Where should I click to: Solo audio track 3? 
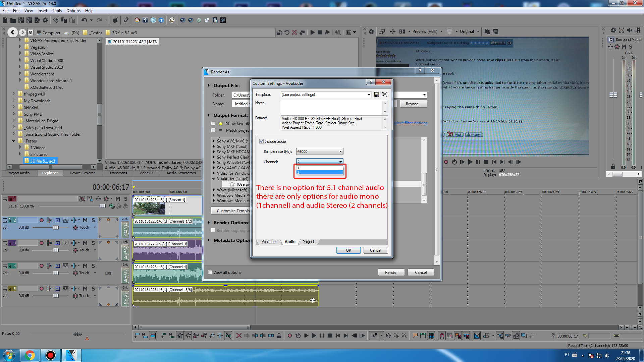pyautogui.click(x=93, y=243)
